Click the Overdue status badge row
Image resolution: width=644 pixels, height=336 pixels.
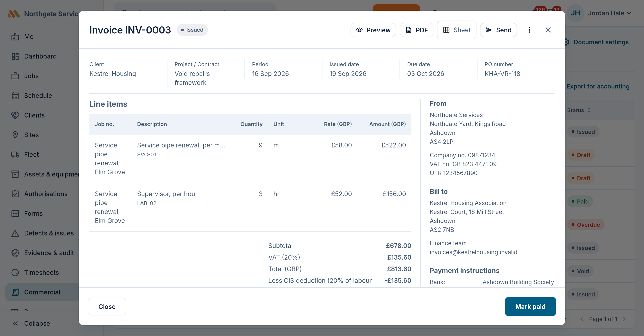coord(585,225)
